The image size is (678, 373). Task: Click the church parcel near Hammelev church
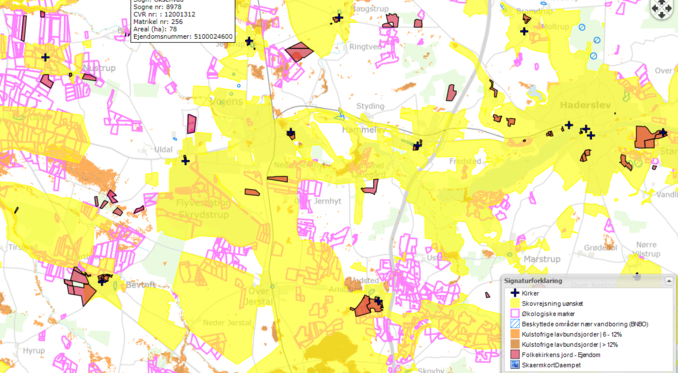pyautogui.click(x=417, y=146)
